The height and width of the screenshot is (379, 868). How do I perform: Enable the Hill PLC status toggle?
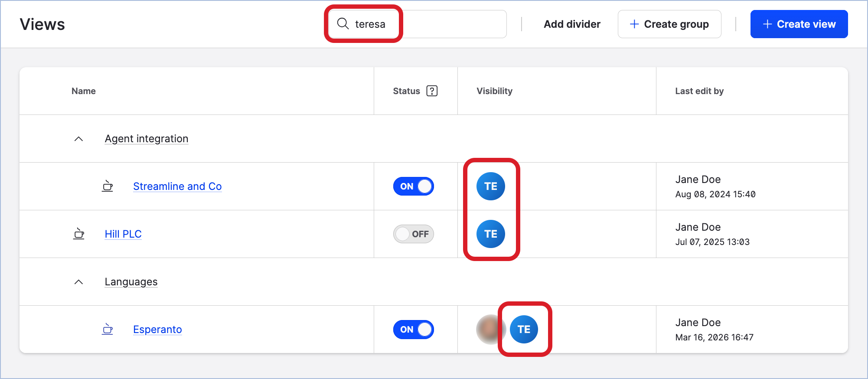pyautogui.click(x=413, y=234)
